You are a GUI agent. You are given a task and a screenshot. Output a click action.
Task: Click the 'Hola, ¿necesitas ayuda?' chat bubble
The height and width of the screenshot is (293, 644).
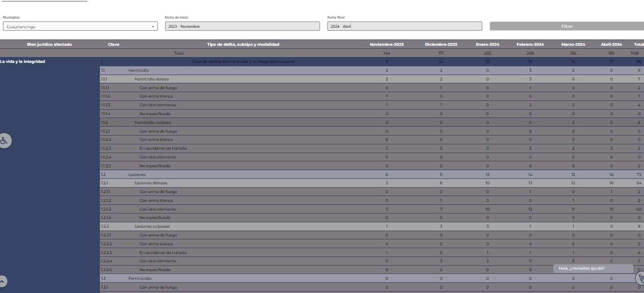[592, 268]
